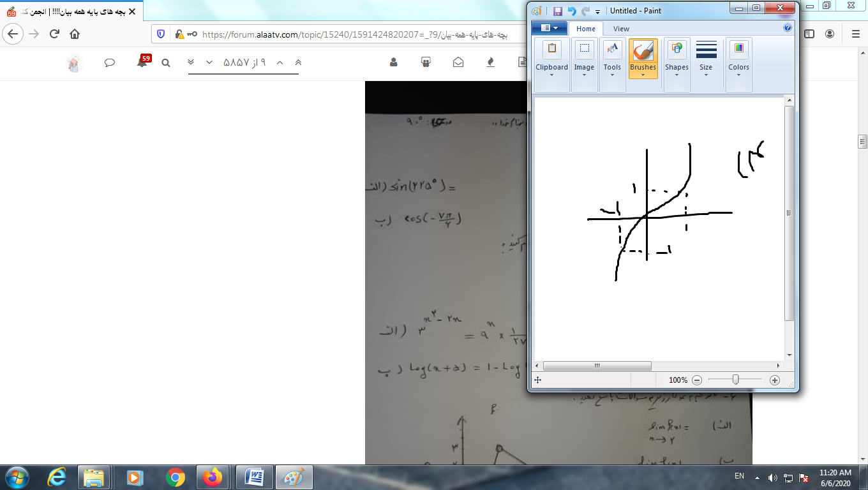Click the Paint Help question mark icon

pyautogui.click(x=788, y=28)
